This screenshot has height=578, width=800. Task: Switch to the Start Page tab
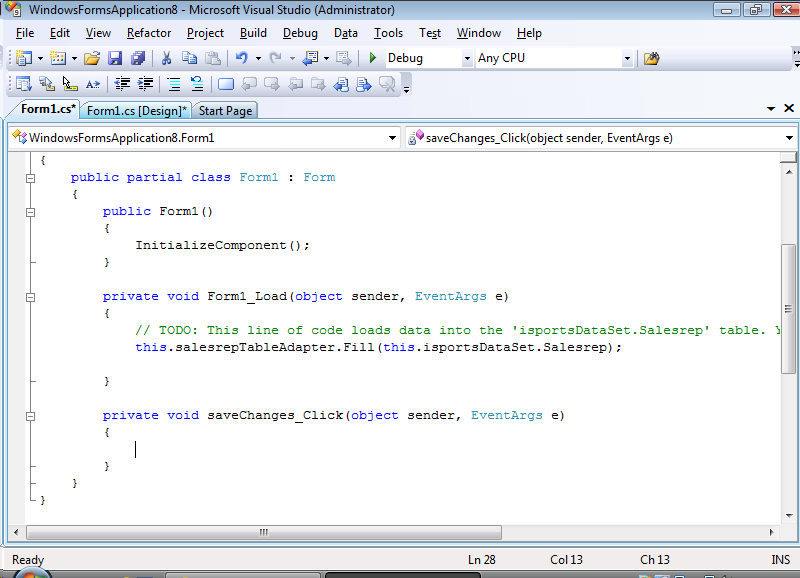(x=225, y=111)
